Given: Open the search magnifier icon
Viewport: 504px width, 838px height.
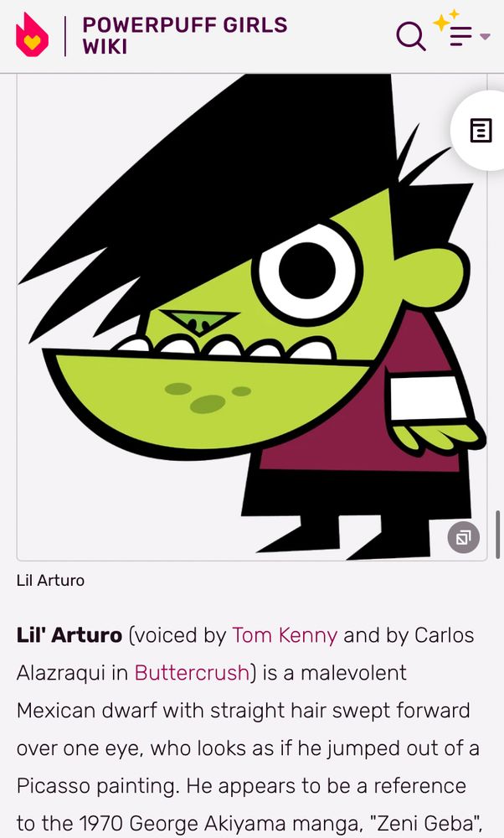Looking at the screenshot, I should [410, 36].
